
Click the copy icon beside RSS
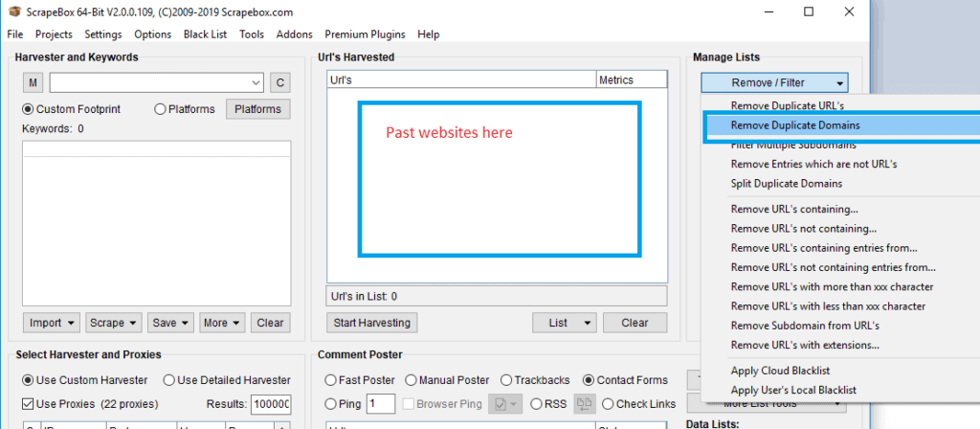coord(585,404)
